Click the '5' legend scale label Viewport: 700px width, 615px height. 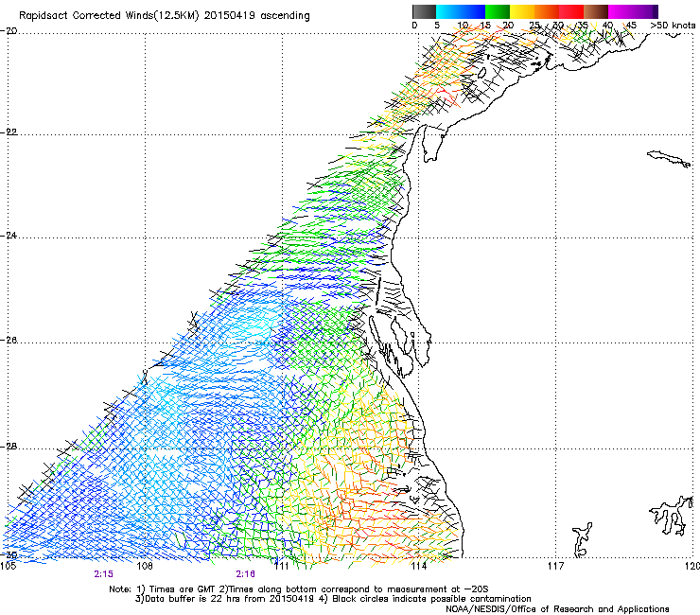tap(437, 26)
